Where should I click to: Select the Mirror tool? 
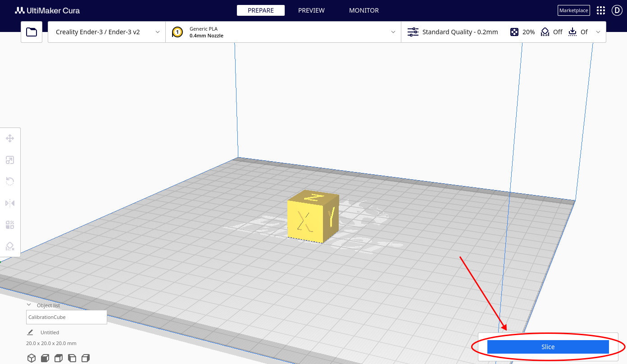pos(10,203)
